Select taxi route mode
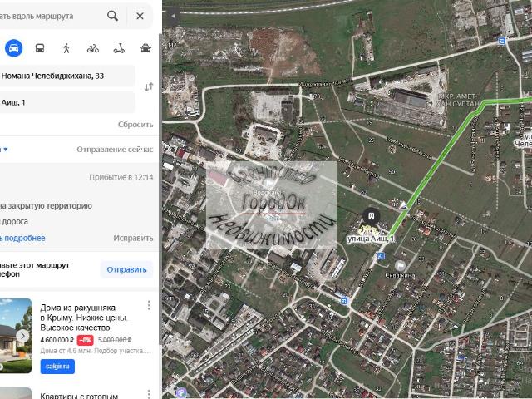 click(145, 48)
